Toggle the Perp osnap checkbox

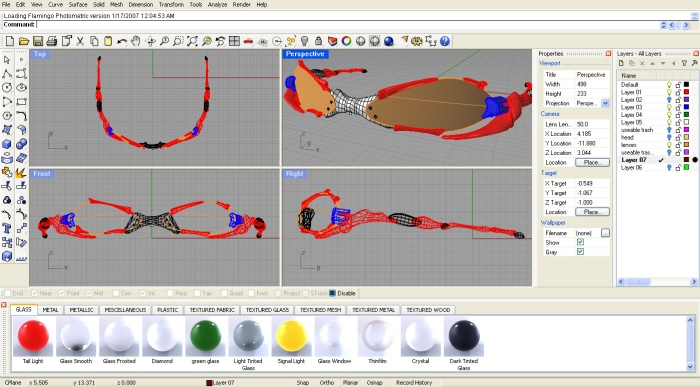pos(170,293)
